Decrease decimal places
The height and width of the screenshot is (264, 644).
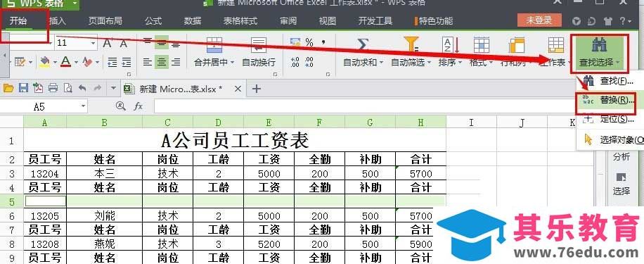click(309, 62)
